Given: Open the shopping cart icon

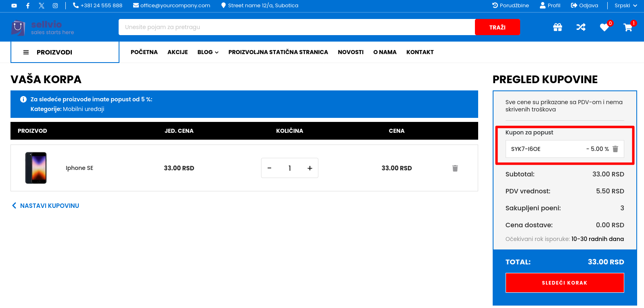Looking at the screenshot, I should point(627,27).
